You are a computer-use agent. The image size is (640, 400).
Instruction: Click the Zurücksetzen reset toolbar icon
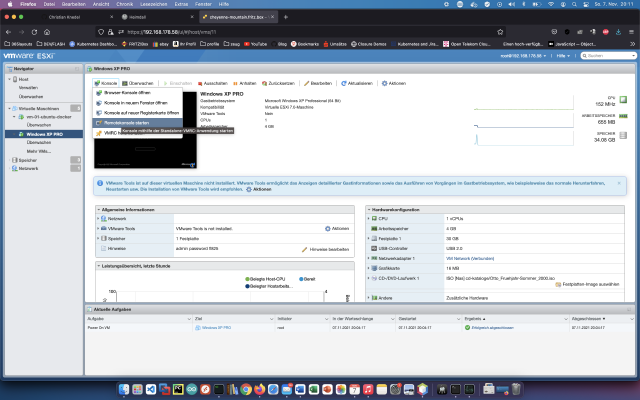pyautogui.click(x=264, y=83)
